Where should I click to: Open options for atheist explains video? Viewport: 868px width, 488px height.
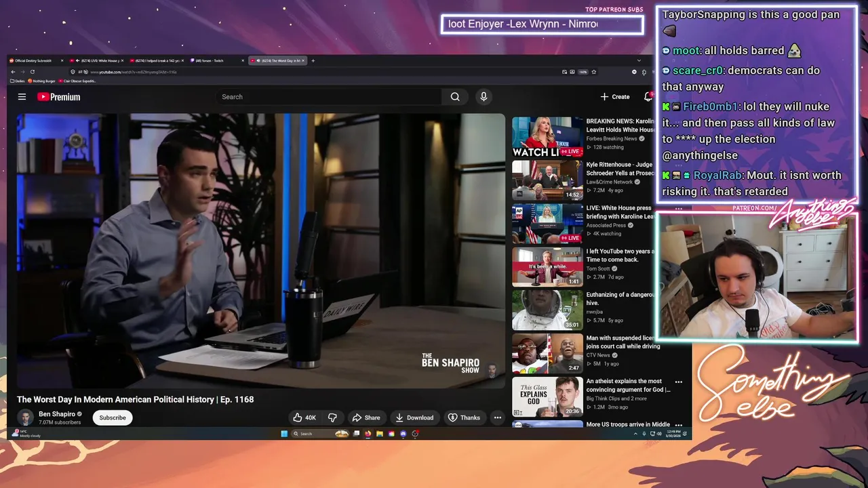(678, 382)
